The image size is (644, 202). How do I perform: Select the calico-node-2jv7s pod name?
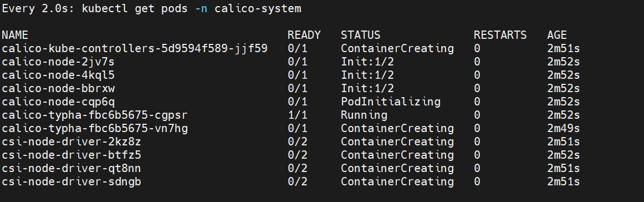coord(58,62)
